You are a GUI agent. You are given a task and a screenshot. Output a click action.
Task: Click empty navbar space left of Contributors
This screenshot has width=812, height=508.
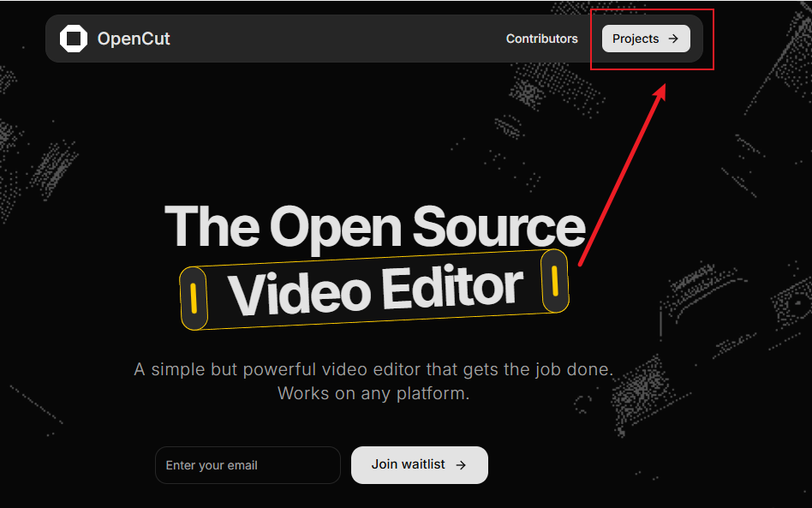click(x=343, y=39)
